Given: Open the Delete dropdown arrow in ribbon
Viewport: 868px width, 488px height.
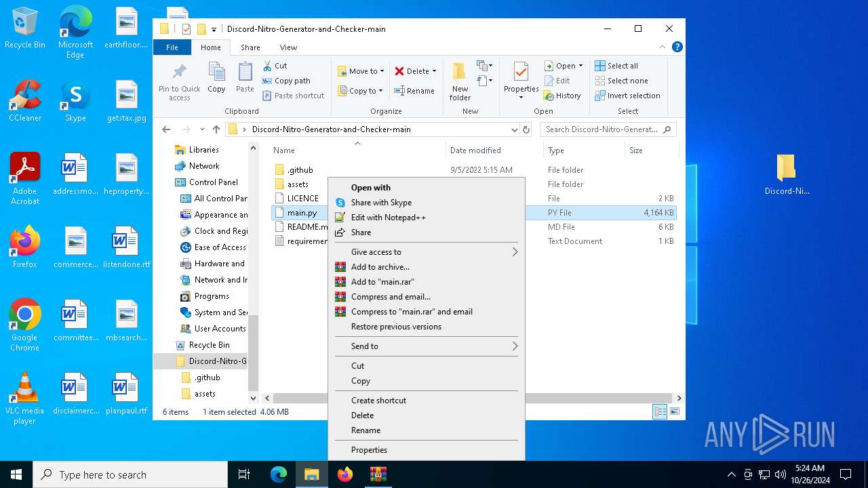Looking at the screenshot, I should pos(434,71).
